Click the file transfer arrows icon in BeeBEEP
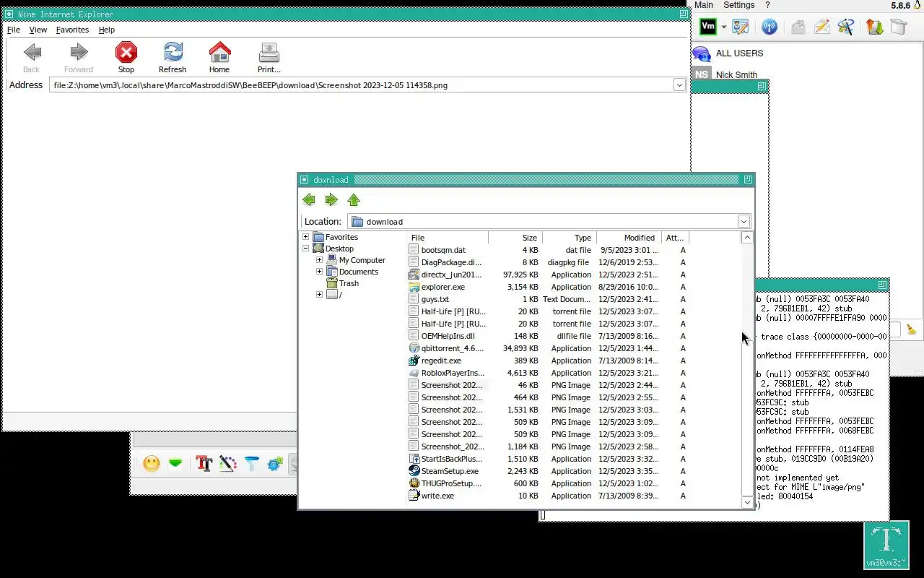The height and width of the screenshot is (578, 924). click(x=874, y=27)
